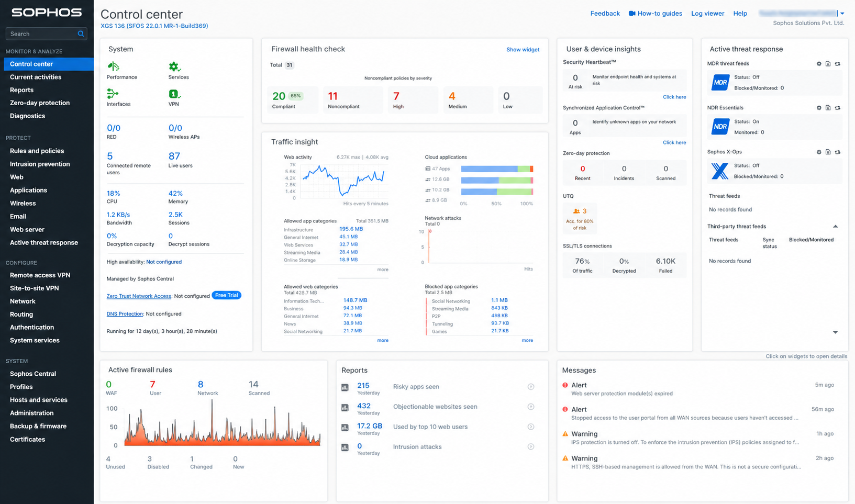Click Show widget in Firewall health check

click(x=523, y=50)
